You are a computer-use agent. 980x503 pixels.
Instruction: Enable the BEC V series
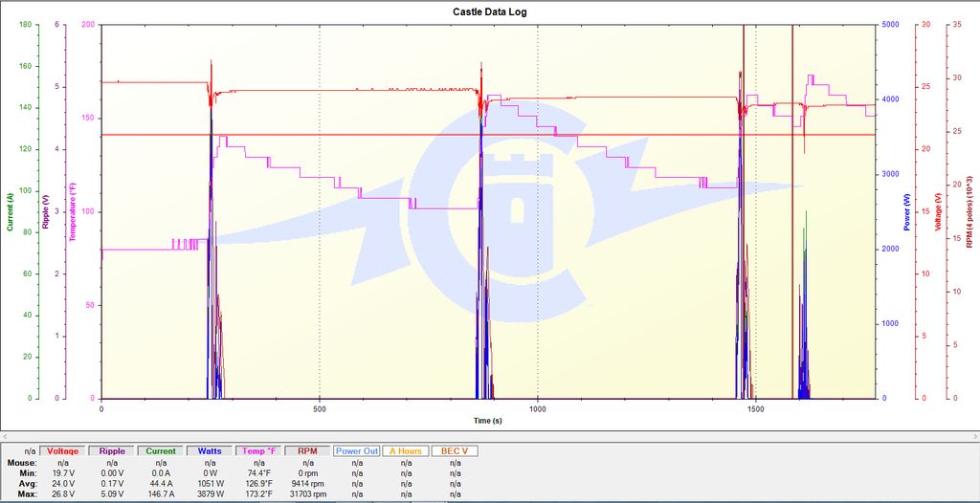click(x=454, y=450)
